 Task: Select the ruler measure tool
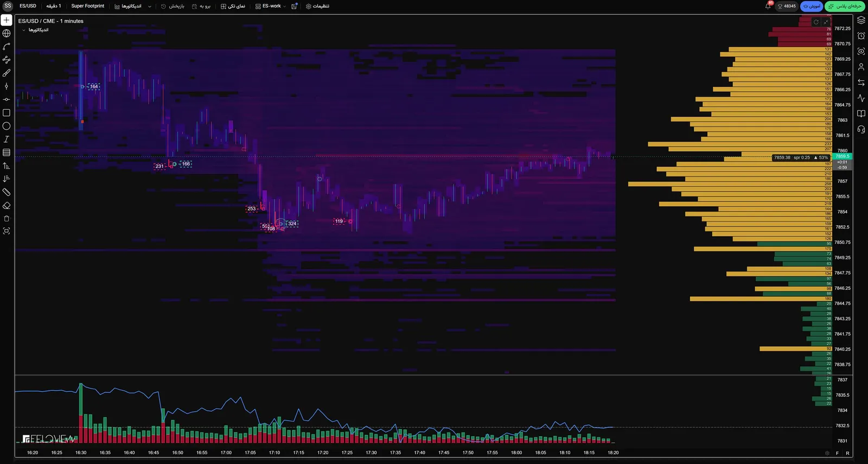7,192
